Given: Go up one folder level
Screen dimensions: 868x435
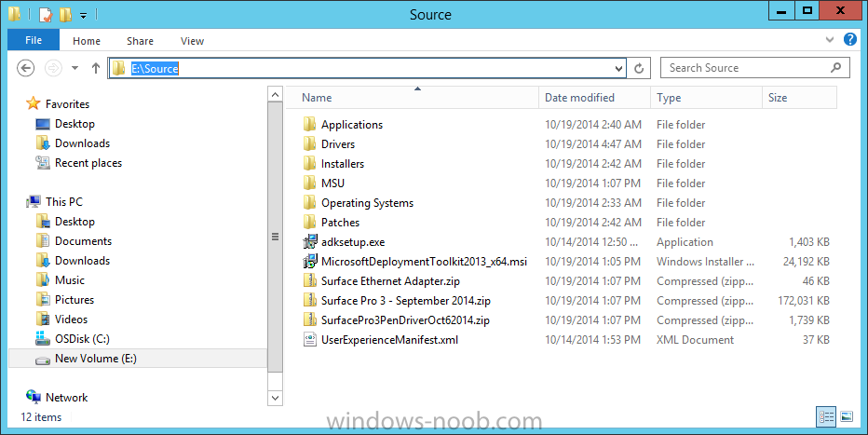Looking at the screenshot, I should pos(96,68).
